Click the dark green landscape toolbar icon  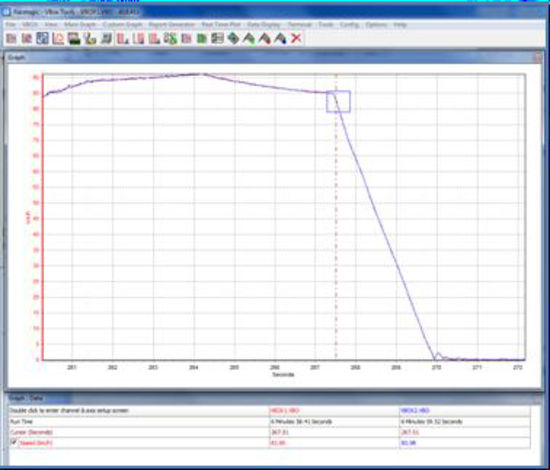point(74,38)
